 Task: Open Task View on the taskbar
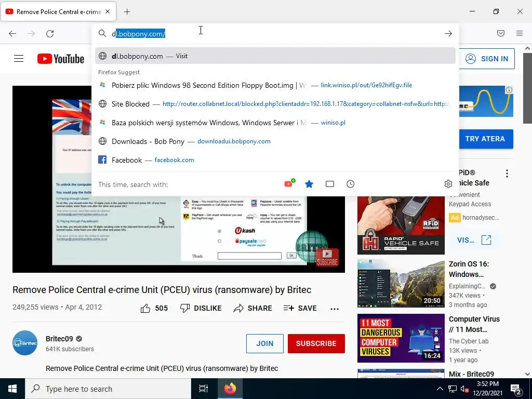pos(204,389)
